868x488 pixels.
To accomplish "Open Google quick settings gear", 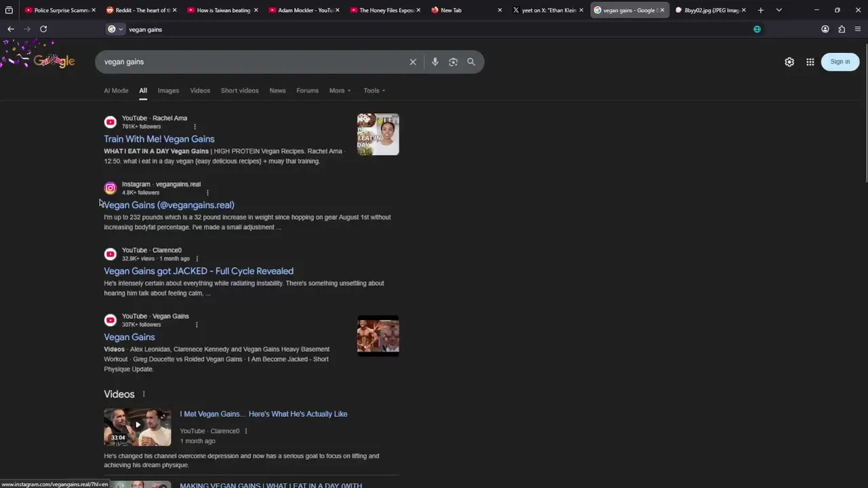I will [x=789, y=62].
